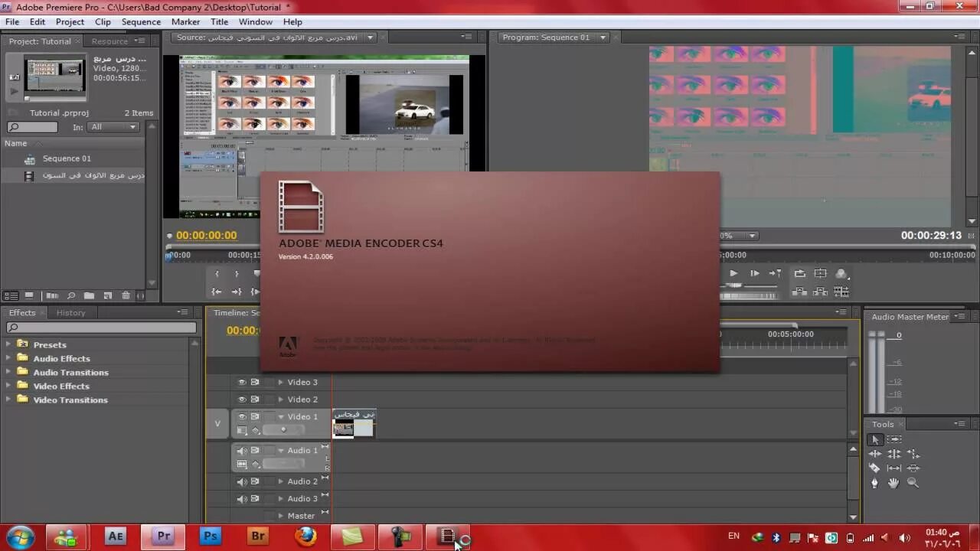This screenshot has width=980, height=551.
Task: Select the Hand tool
Action: [894, 483]
